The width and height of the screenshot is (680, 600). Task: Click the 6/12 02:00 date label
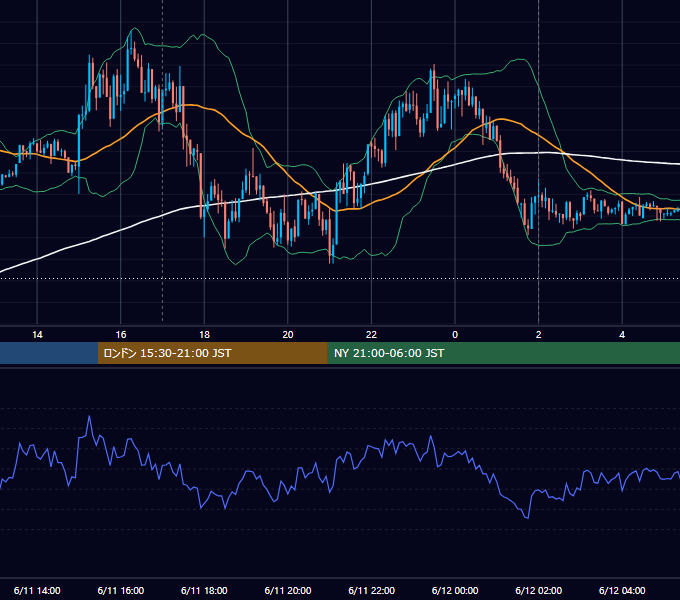[x=539, y=590]
